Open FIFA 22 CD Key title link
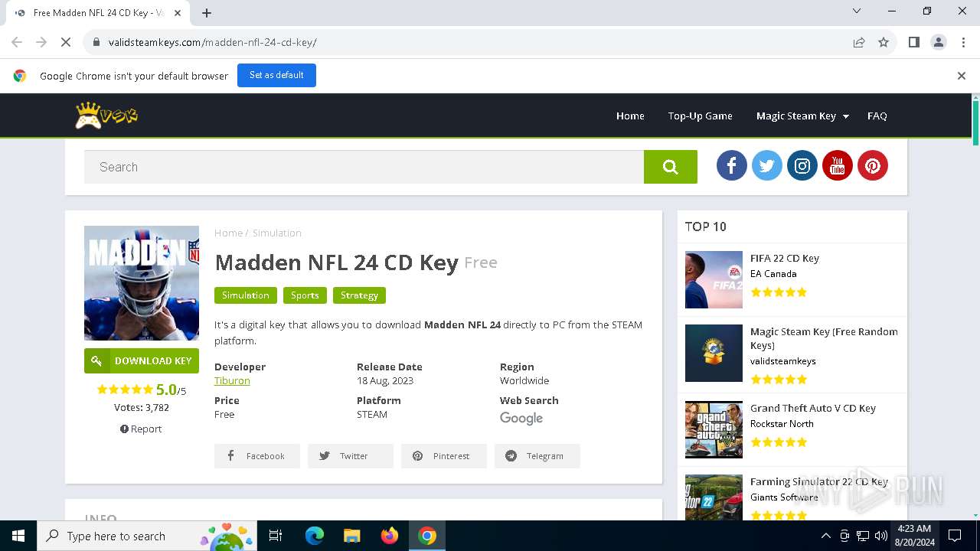Viewport: 980px width, 551px height. (x=785, y=258)
